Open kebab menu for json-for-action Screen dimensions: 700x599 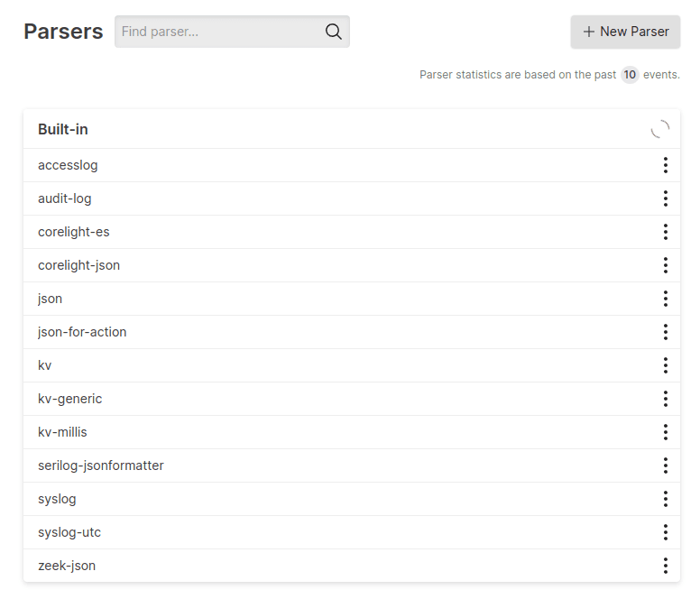pos(665,332)
